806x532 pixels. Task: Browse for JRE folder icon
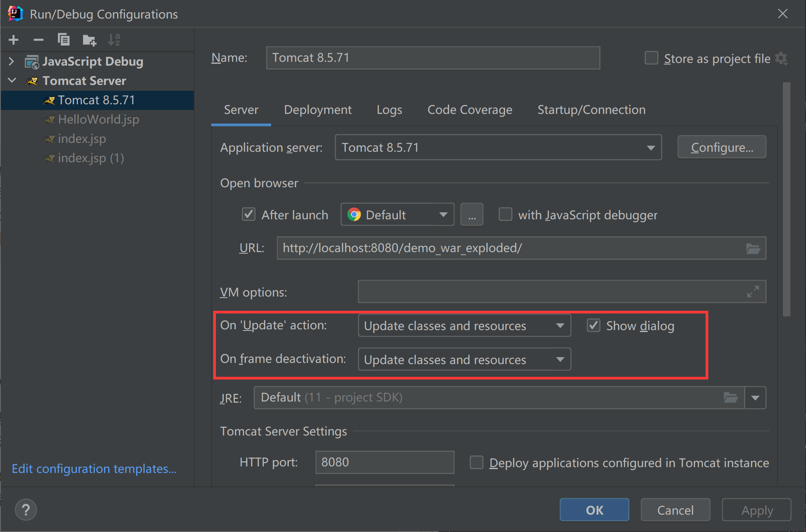[730, 397]
